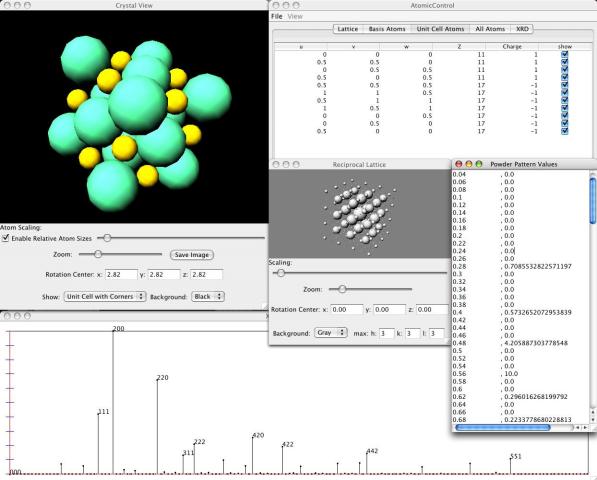Image resolution: width=597 pixels, height=480 pixels.
Task: Click vertical scrollbar thumb in Powder Pattern Values
Action: [x=593, y=201]
